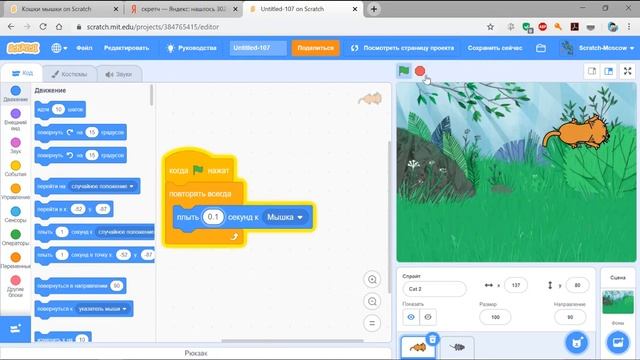Click the Scratch logo
Viewport: 640px width, 360px height.
tap(23, 48)
